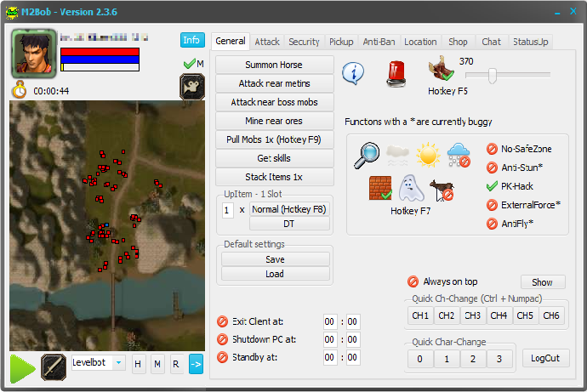Screen dimensions: 587x392
Task: Click the red HP bar
Action: coord(100,52)
